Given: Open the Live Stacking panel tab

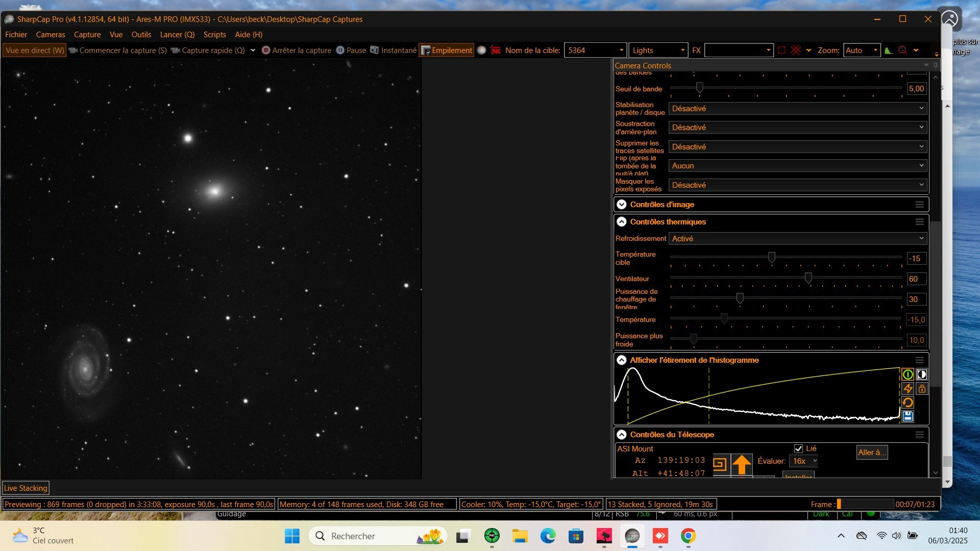Looking at the screenshot, I should click(26, 488).
